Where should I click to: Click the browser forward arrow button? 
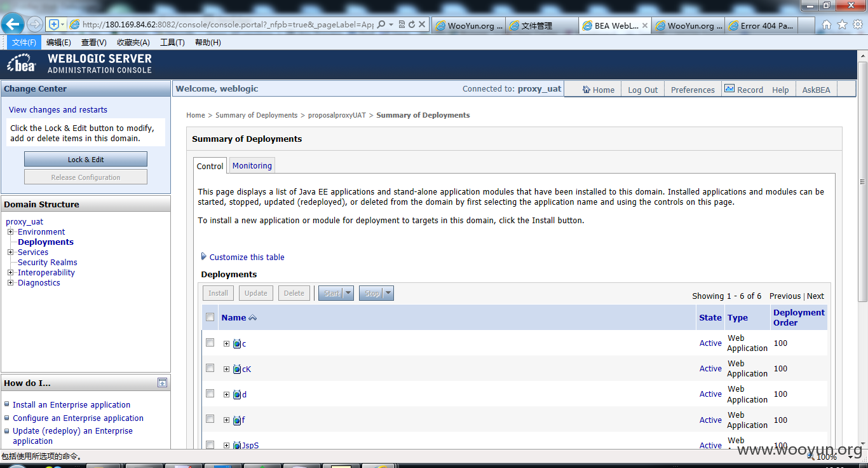[x=35, y=24]
